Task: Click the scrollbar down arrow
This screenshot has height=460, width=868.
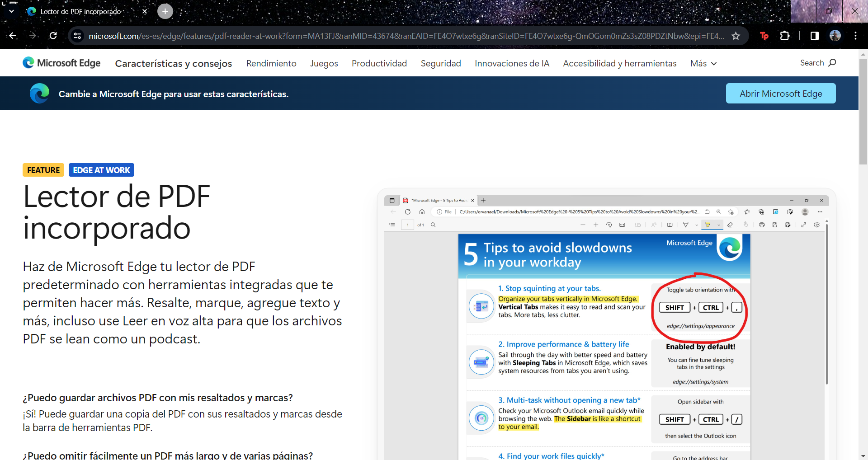Action: [863, 456]
